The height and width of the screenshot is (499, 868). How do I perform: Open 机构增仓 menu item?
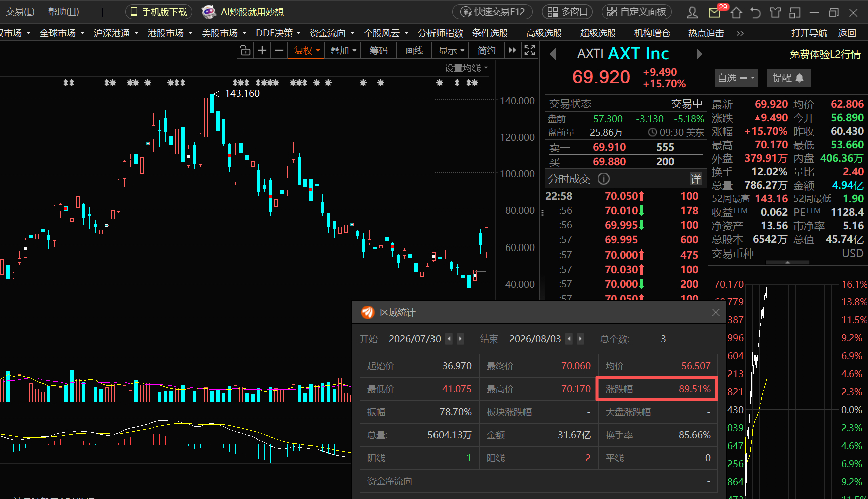pos(652,33)
